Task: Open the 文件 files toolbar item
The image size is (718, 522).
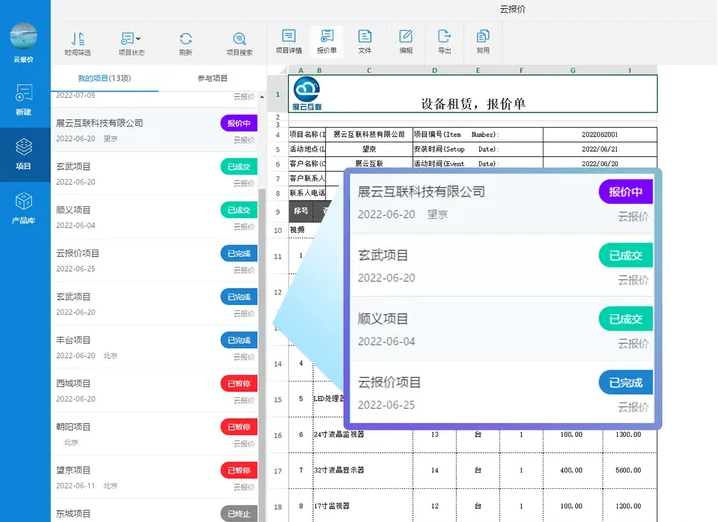Action: (x=364, y=42)
